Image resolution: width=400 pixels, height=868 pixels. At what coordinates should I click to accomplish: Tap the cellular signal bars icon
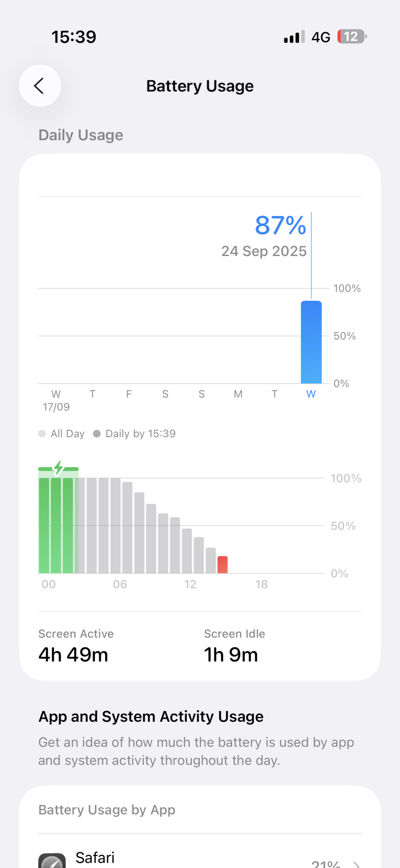(294, 37)
